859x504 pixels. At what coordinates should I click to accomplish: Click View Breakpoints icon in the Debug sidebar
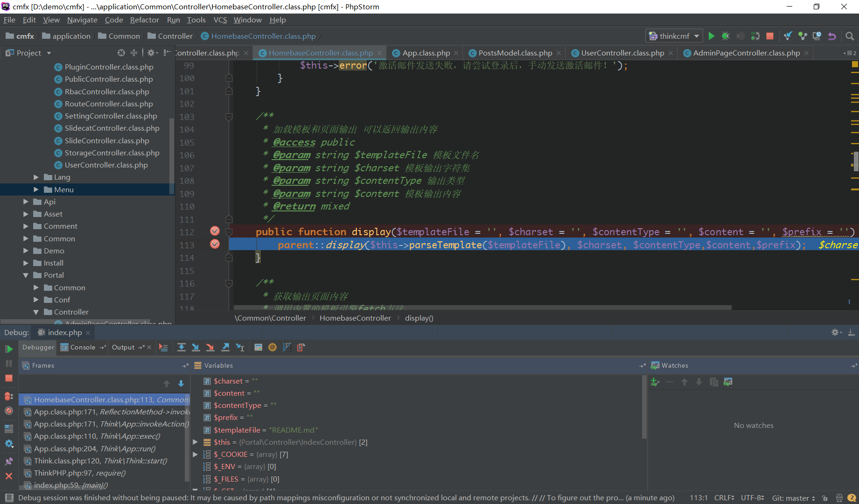[x=9, y=396]
